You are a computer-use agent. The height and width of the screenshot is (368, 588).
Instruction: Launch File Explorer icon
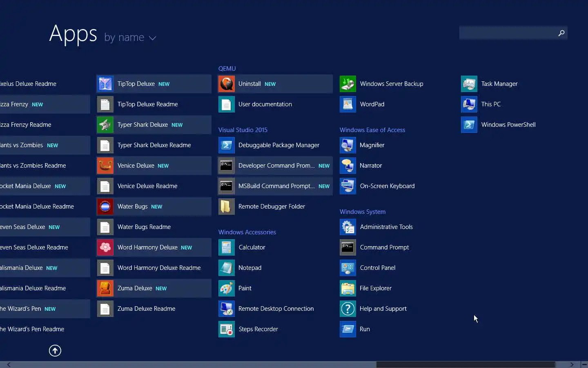347,288
